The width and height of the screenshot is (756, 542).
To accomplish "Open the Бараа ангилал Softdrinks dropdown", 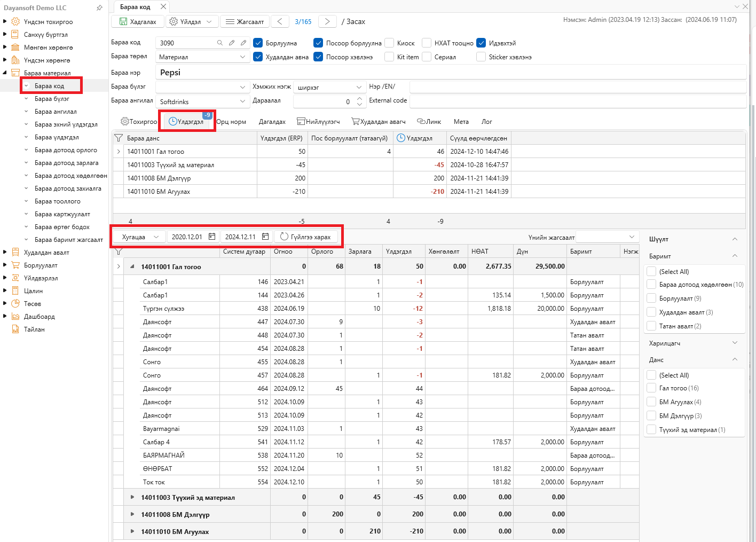I will (x=242, y=101).
